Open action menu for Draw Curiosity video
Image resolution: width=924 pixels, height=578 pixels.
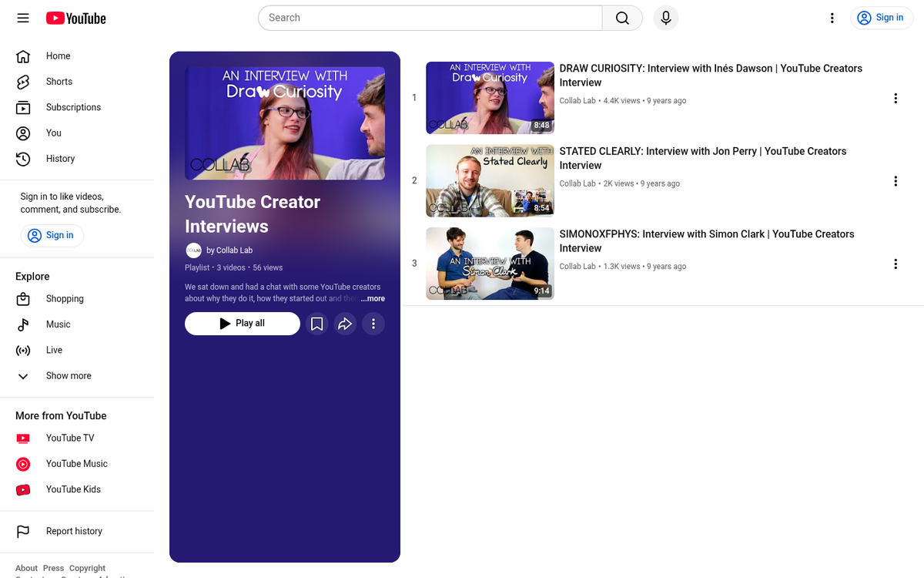coord(896,98)
